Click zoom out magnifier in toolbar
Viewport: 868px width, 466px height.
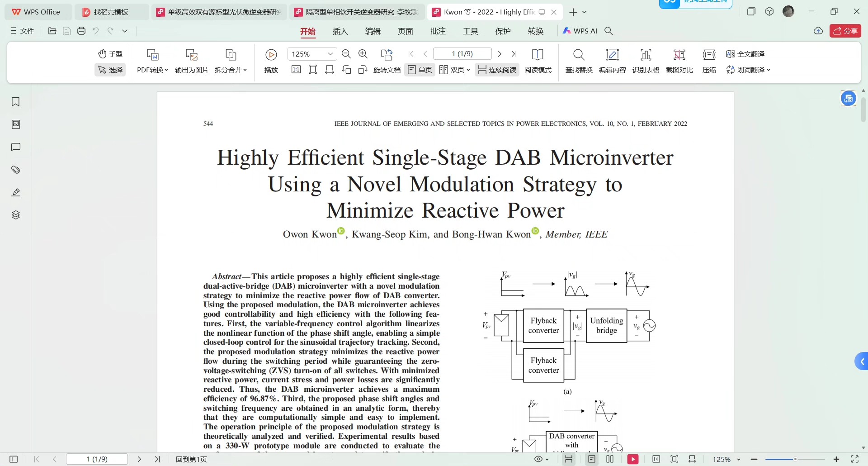[346, 54]
